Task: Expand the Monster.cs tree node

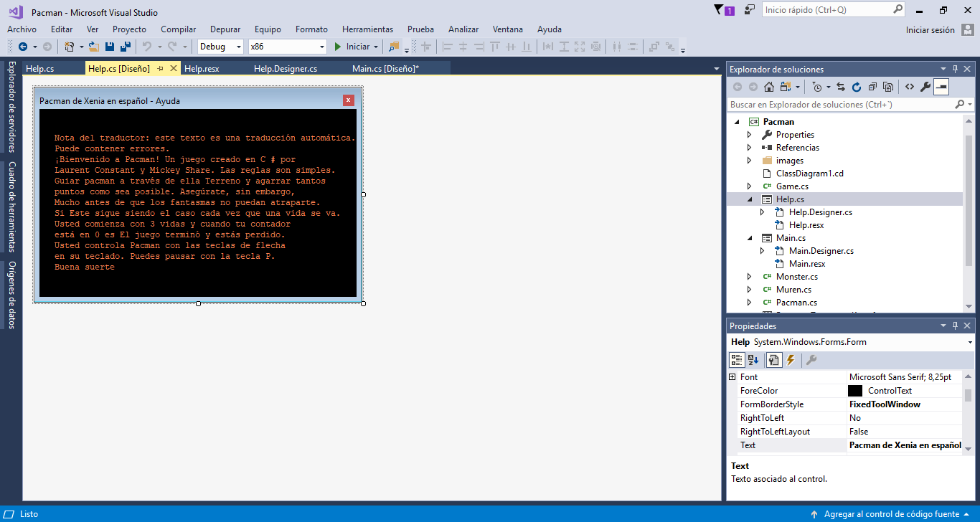Action: click(748, 276)
